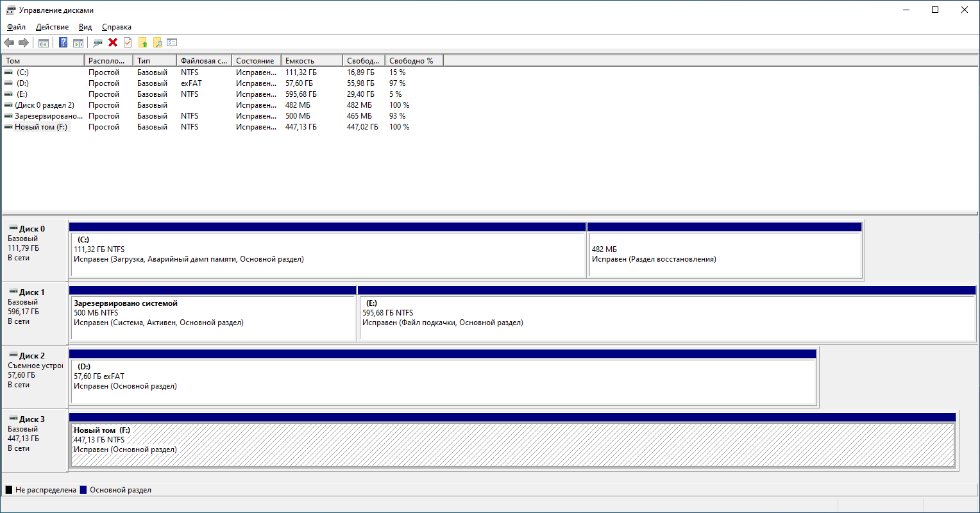Open Help with the blue question mark icon
Screen dimensions: 980x513
63,42
